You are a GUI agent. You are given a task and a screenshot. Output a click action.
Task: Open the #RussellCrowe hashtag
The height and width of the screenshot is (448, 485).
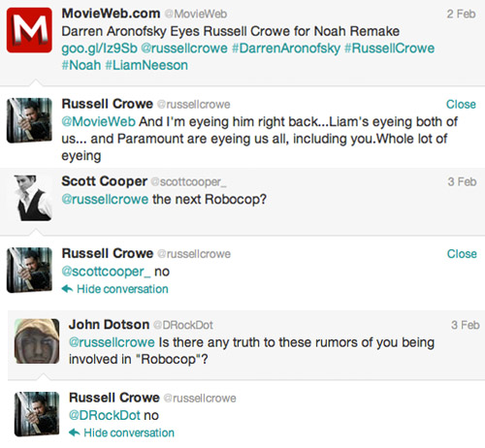pos(389,48)
